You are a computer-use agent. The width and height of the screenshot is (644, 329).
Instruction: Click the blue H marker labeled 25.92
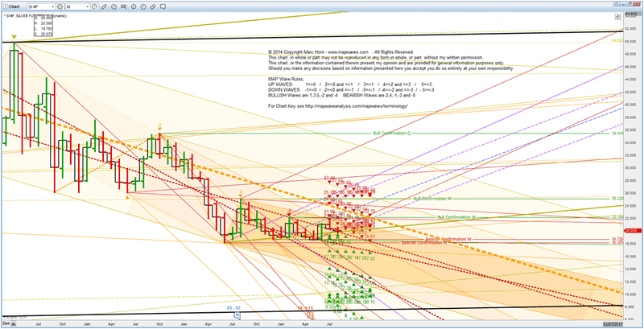click(237, 315)
